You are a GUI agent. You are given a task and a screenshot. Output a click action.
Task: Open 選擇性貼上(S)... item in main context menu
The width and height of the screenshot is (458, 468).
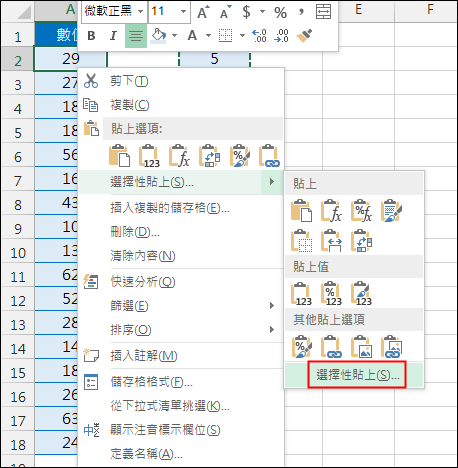click(x=181, y=182)
